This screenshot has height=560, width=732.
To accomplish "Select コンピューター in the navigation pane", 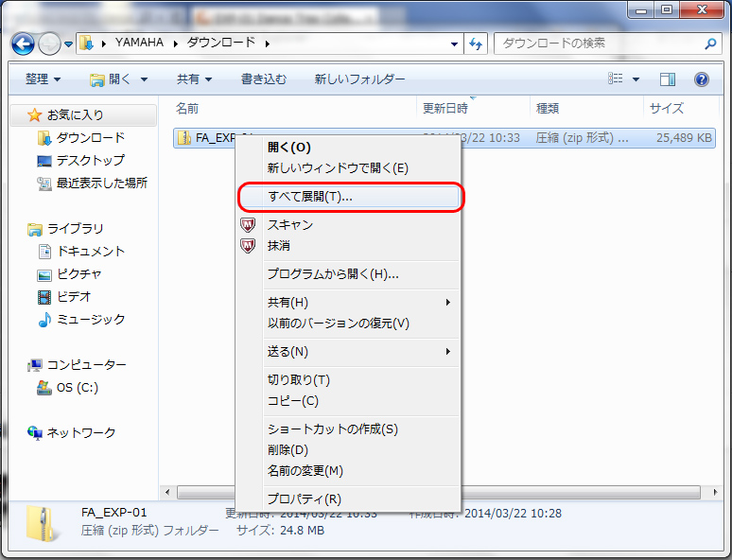I will [86, 365].
